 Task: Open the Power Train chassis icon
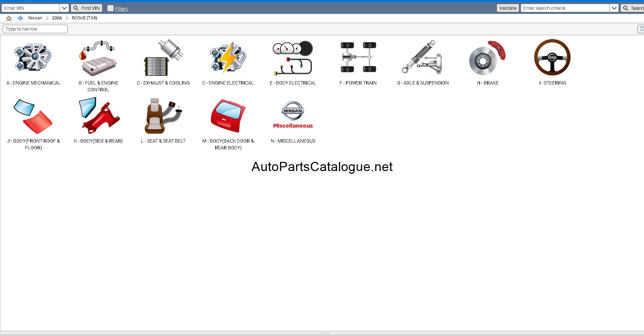coord(358,57)
